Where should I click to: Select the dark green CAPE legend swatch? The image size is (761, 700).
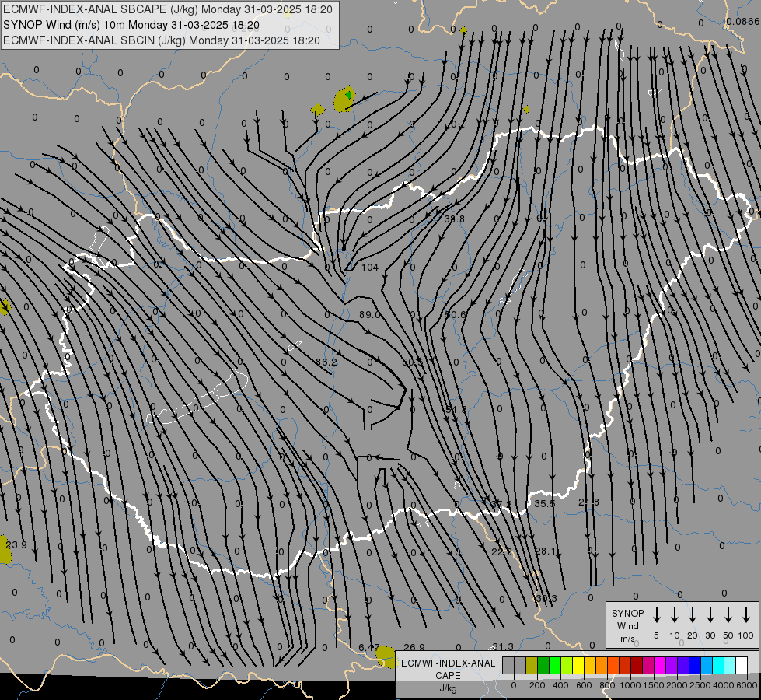(x=543, y=666)
